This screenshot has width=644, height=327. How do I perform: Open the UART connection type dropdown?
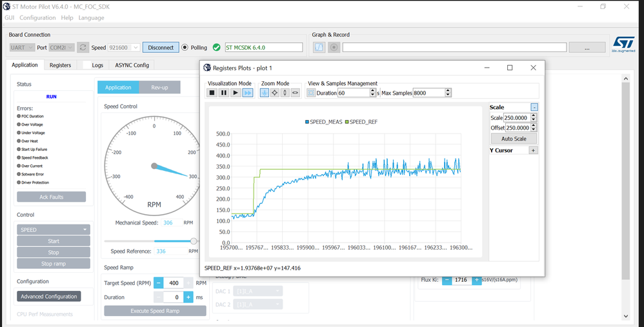pyautogui.click(x=22, y=48)
